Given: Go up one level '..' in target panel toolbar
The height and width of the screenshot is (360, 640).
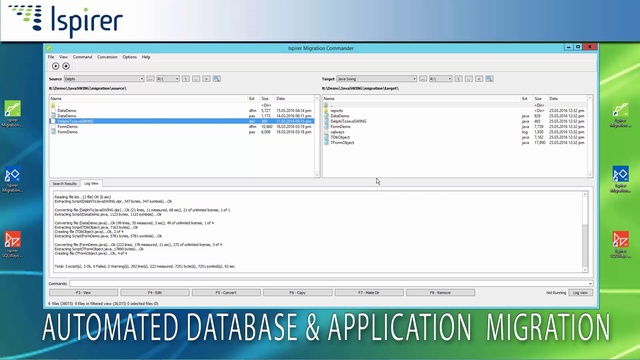Looking at the screenshot, I should tap(469, 79).
